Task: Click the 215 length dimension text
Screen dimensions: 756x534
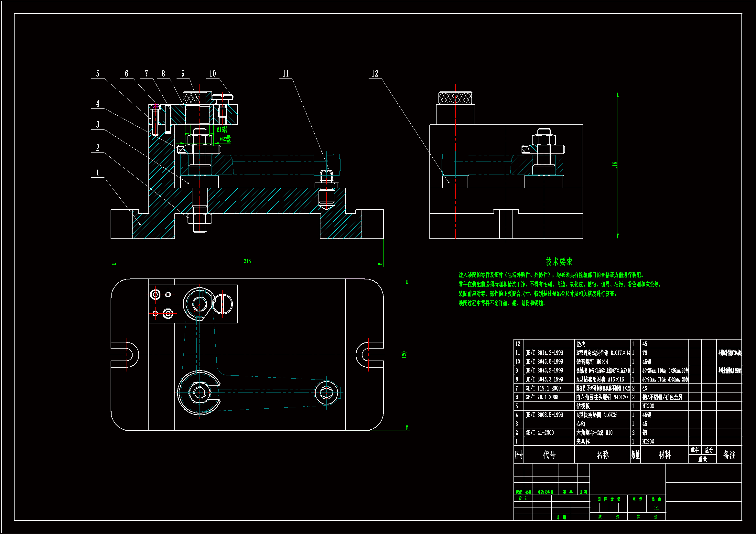Action: pyautogui.click(x=247, y=261)
